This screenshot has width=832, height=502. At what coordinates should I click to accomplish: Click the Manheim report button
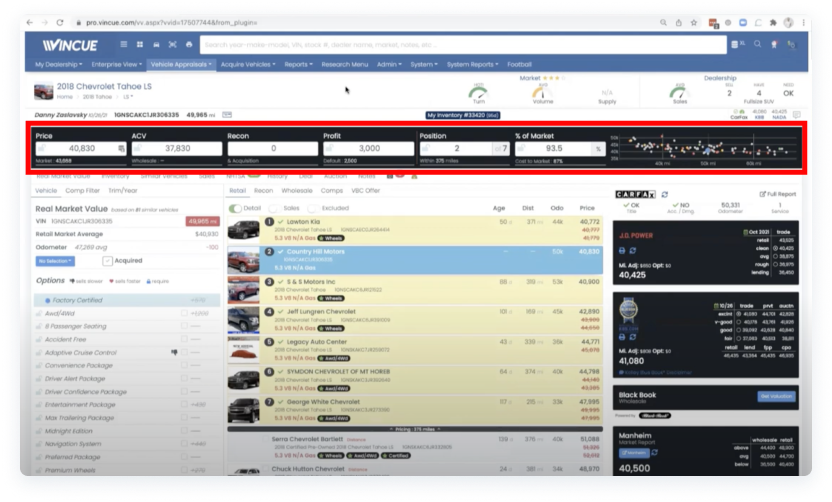point(634,453)
